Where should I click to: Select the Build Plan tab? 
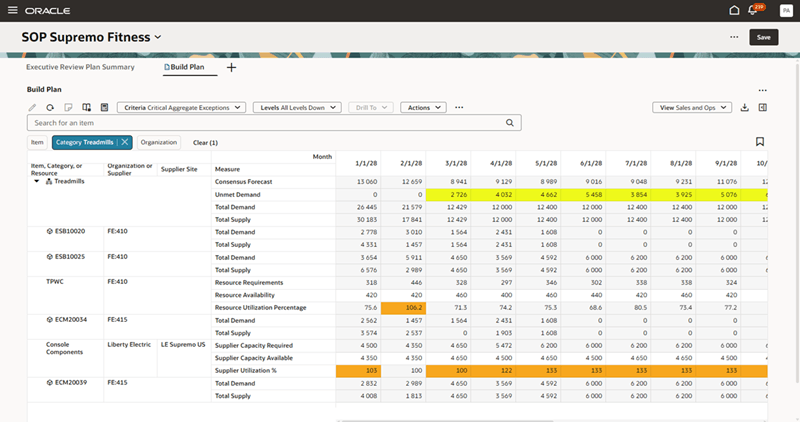click(x=185, y=67)
